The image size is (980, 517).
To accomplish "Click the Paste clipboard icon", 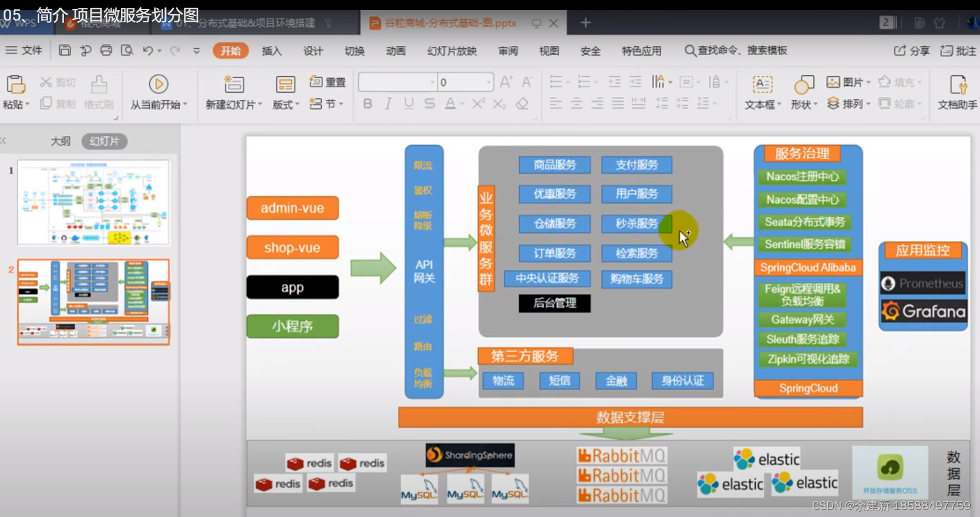I will click(x=15, y=85).
